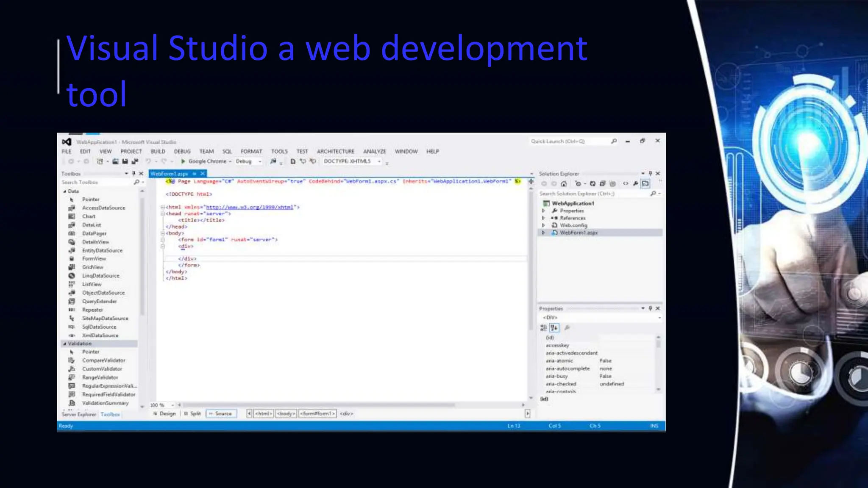Click the w3.org xhtml namespace link
The width and height of the screenshot is (868, 488).
pyautogui.click(x=250, y=208)
